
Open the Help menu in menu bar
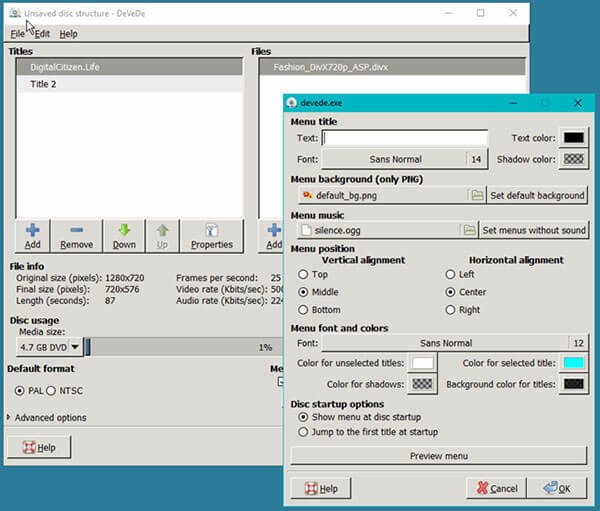pyautogui.click(x=68, y=34)
